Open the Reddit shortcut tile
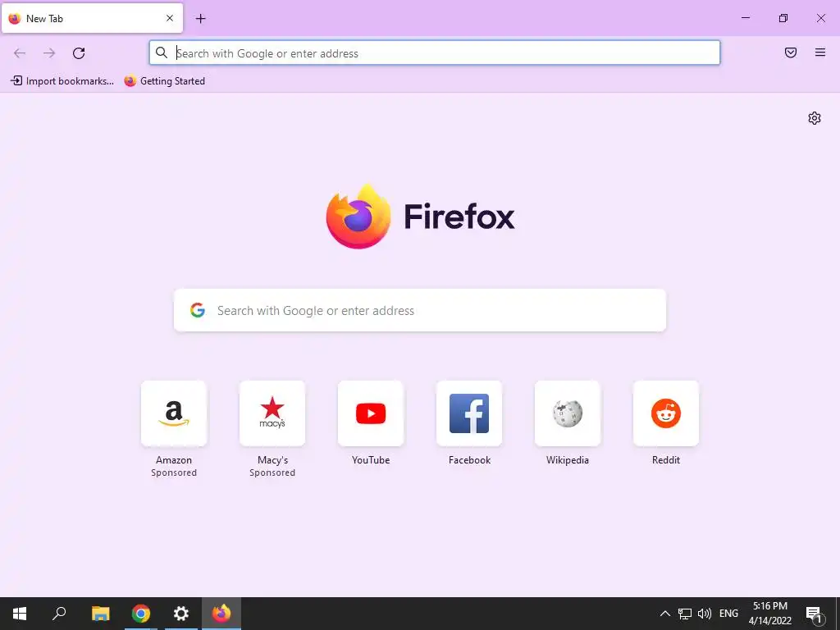 (666, 413)
